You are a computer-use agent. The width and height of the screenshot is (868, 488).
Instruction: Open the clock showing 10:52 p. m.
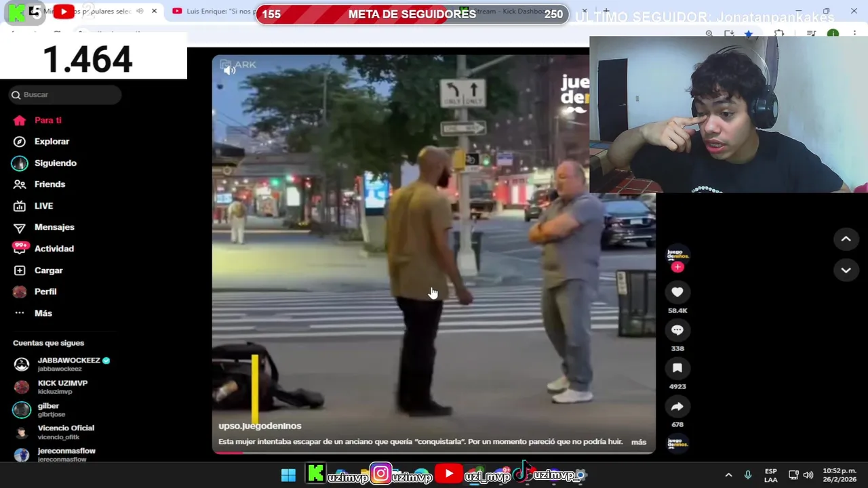pos(840,475)
